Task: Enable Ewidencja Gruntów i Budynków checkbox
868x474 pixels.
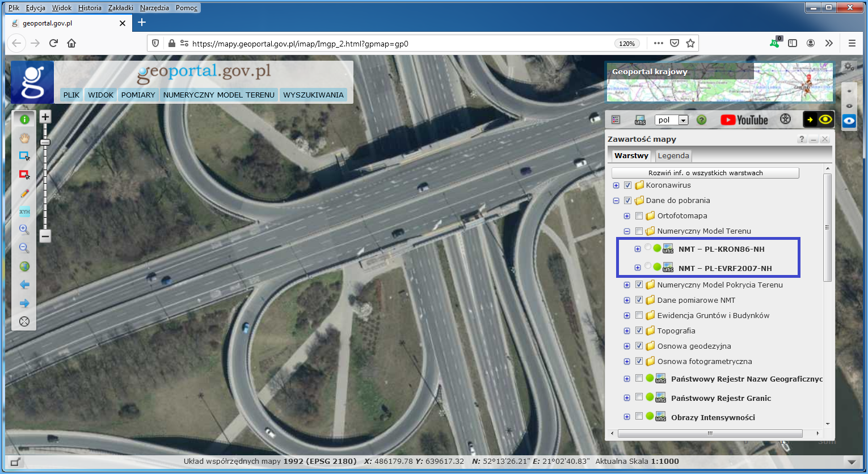Action: tap(639, 315)
